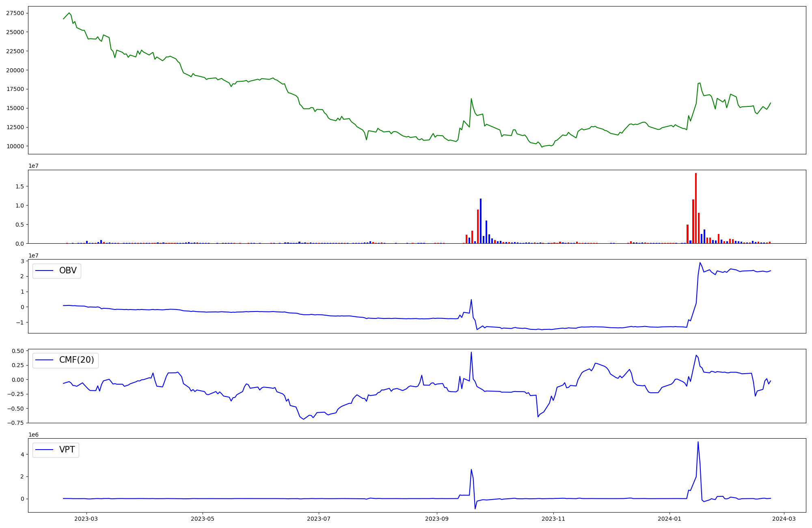Viewport: 812px width, 528px height.
Task: Click the 2023-07 x-axis date label
Action: pos(319,519)
